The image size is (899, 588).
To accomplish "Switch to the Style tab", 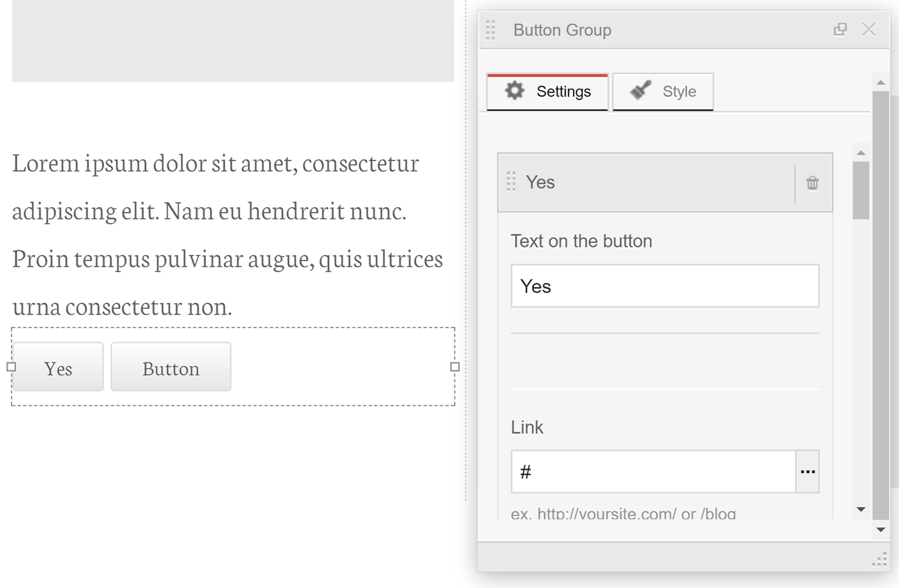I will [x=663, y=92].
